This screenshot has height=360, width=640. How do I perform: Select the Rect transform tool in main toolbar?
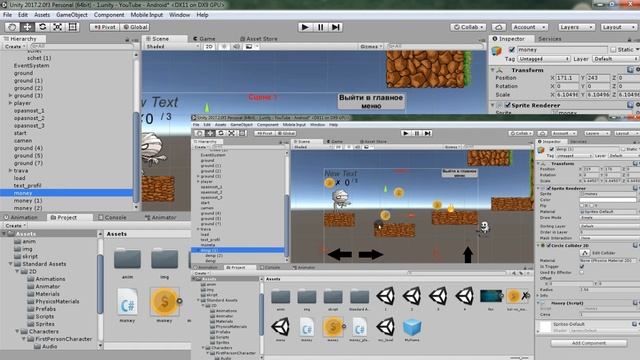click(x=72, y=27)
